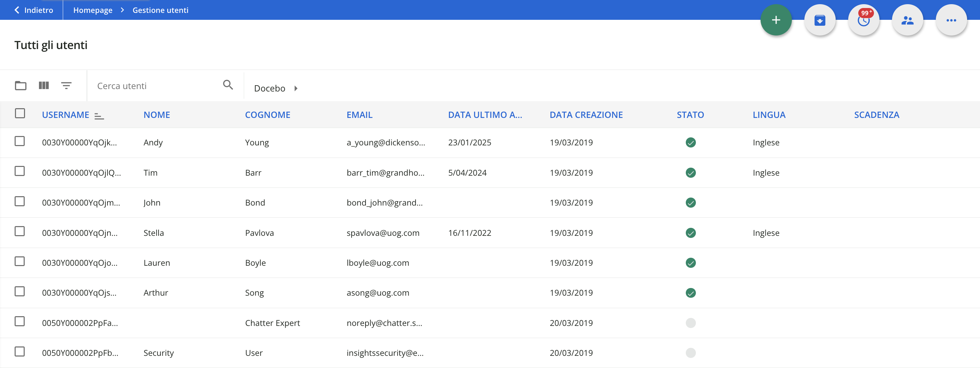Sort by NOME column header
Viewport: 980px width, 368px height.
157,115
